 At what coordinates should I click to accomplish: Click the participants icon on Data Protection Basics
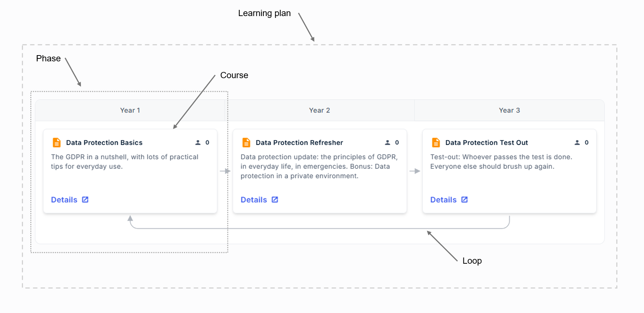click(198, 142)
